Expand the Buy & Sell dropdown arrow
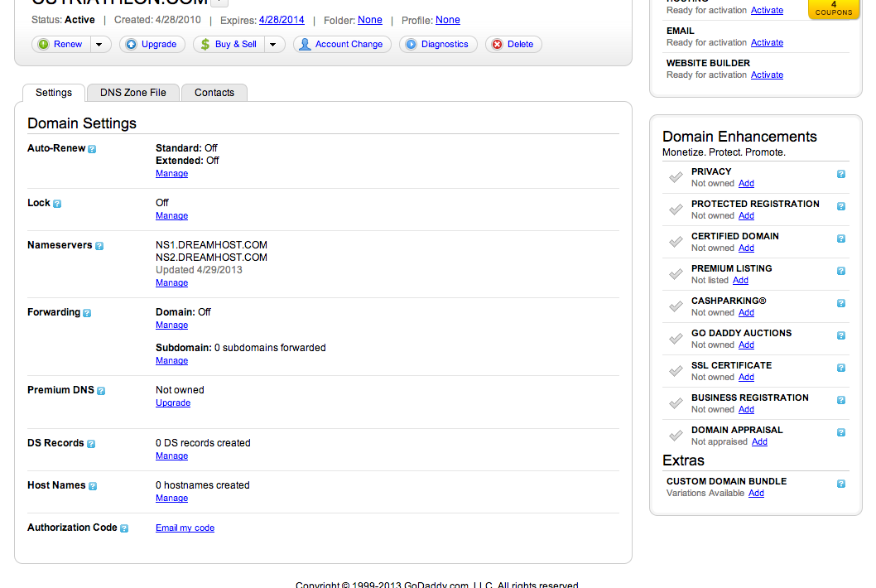The width and height of the screenshot is (876, 588). (274, 45)
